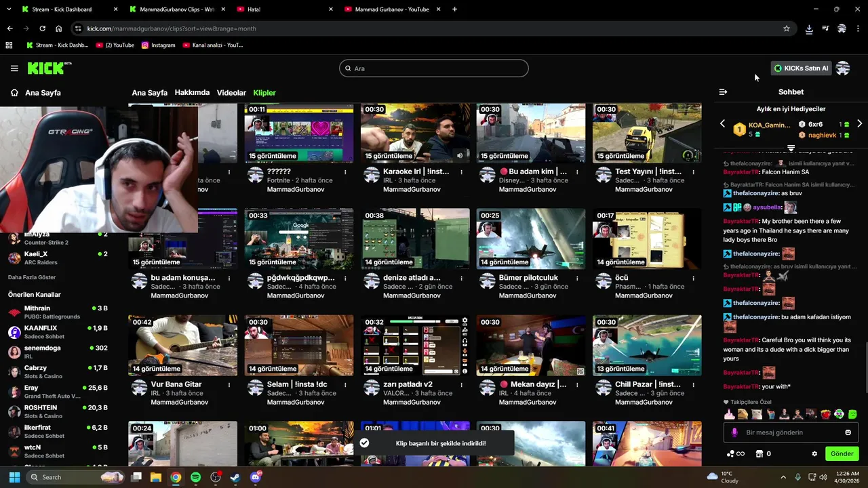Open the channel points infinity icon
The width and height of the screenshot is (868, 488).
(736, 454)
